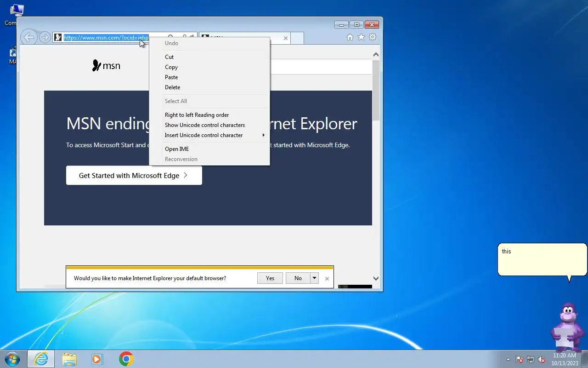
Task: Open the Windows Start button
Action: (12, 359)
